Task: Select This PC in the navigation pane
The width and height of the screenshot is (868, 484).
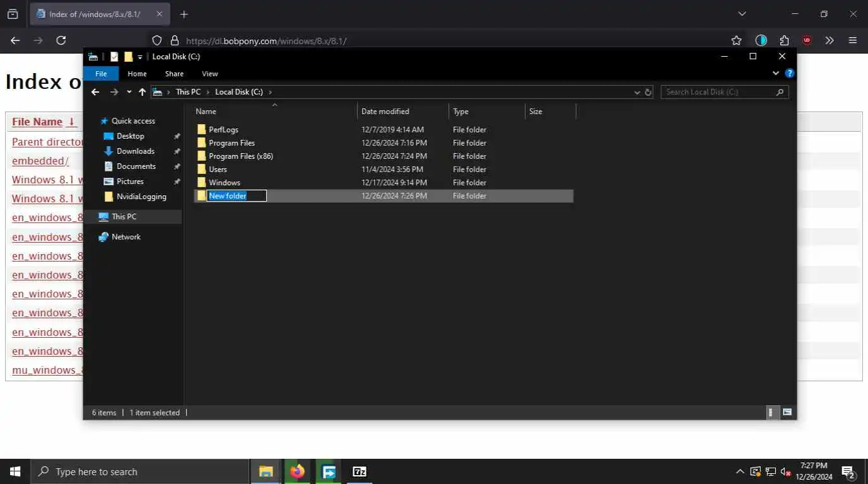Action: (x=124, y=217)
